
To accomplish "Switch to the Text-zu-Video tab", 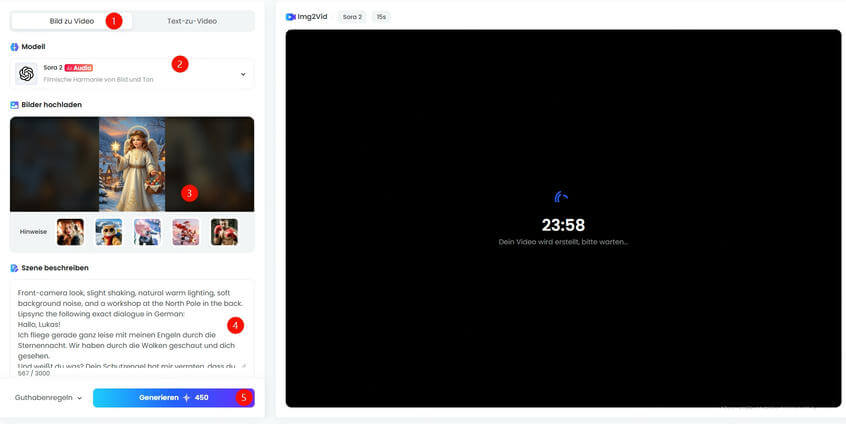I will coord(190,21).
